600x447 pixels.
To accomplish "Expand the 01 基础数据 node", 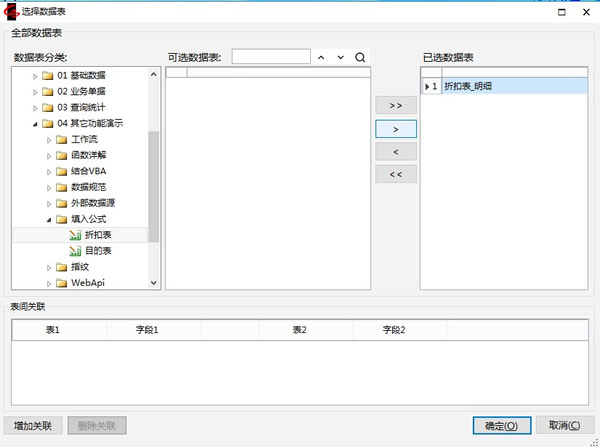I will 35,75.
